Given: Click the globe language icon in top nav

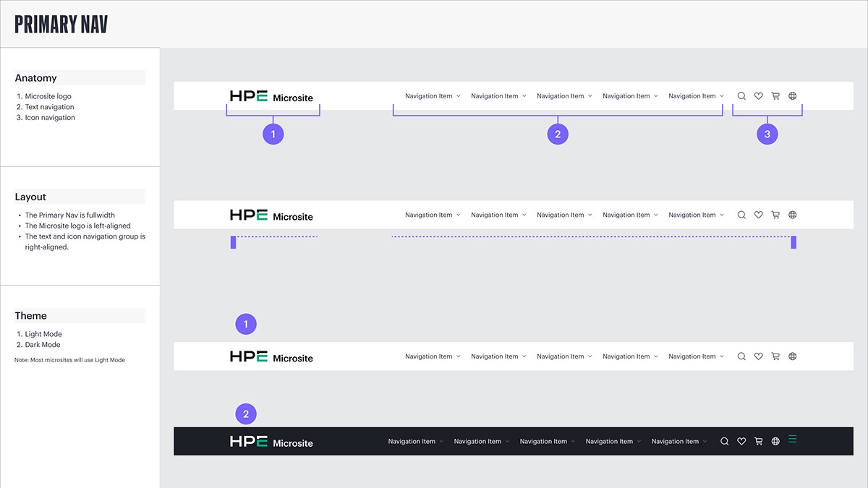Looking at the screenshot, I should 792,95.
